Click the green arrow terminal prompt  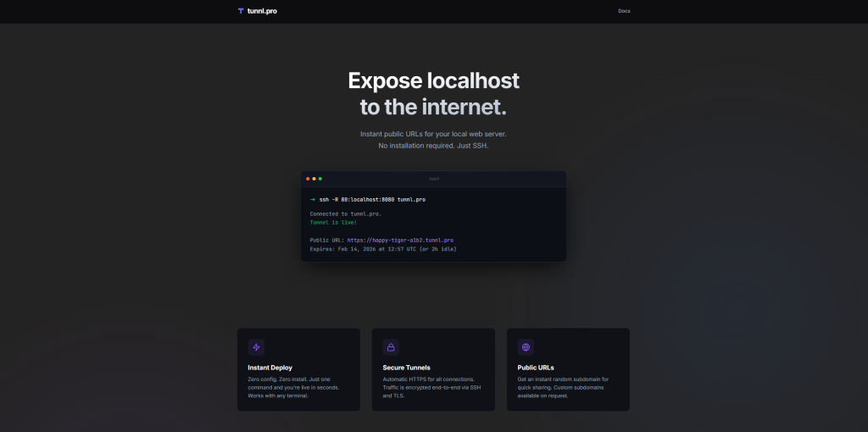pos(312,199)
